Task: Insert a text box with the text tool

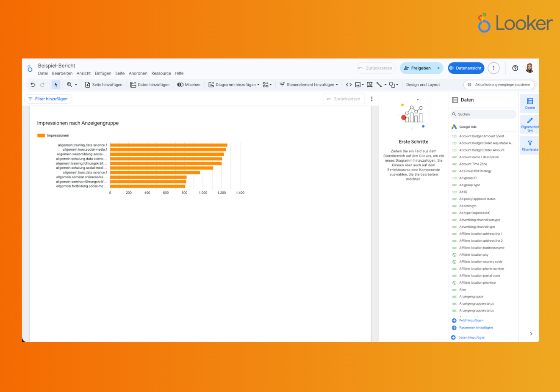Action: click(x=369, y=84)
